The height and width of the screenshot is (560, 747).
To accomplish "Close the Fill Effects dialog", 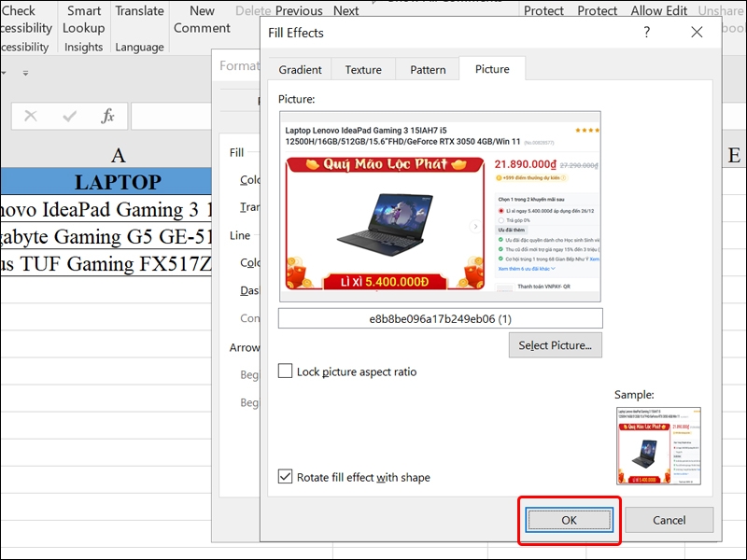I will point(697,33).
